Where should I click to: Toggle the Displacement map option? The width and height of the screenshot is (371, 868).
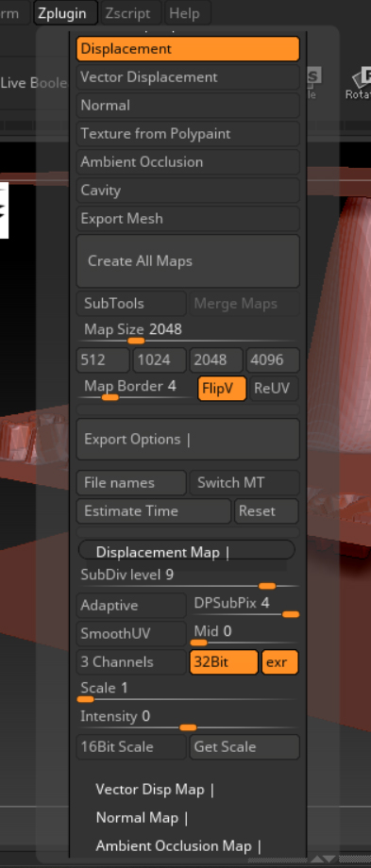(x=188, y=49)
